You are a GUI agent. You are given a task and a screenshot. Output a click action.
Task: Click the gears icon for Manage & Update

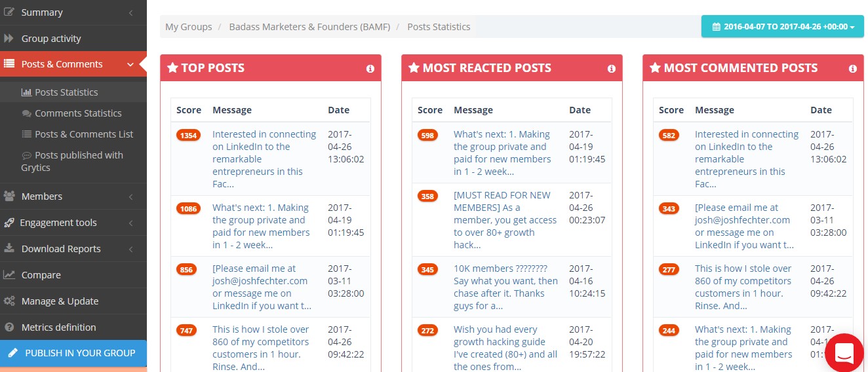(x=9, y=301)
